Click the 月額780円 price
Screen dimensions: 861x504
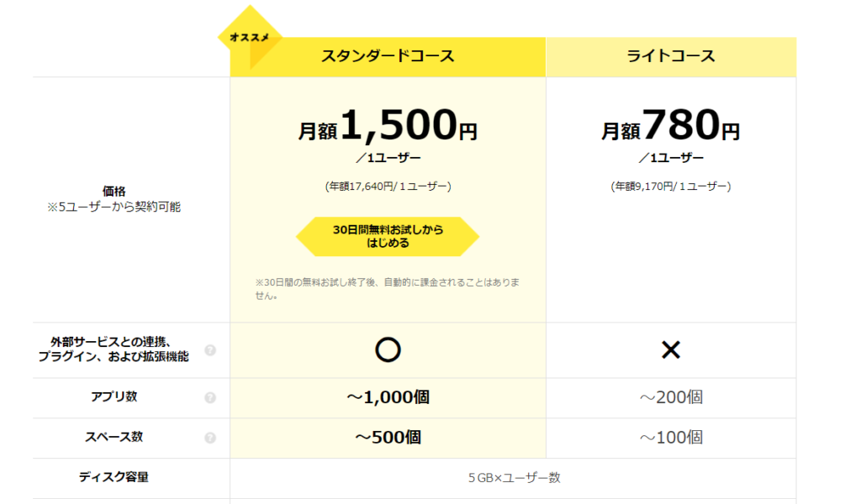(x=670, y=129)
